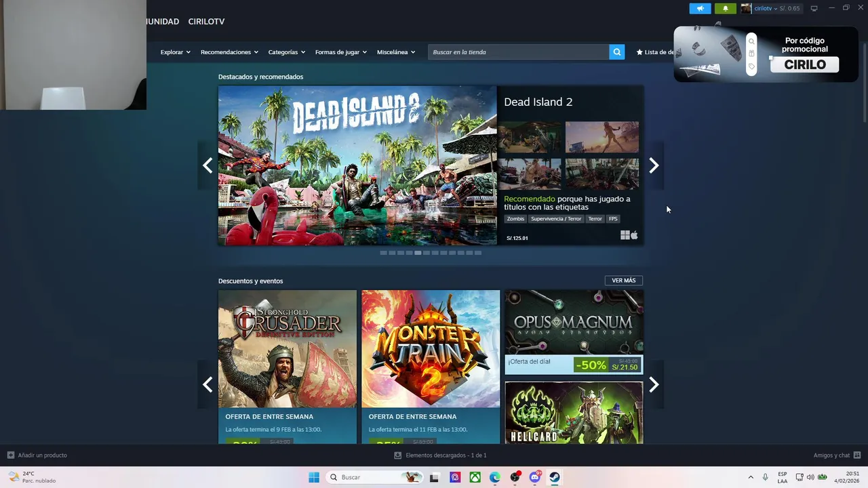
Task: Click the wallet balance S/. 0.65
Action: pos(789,8)
